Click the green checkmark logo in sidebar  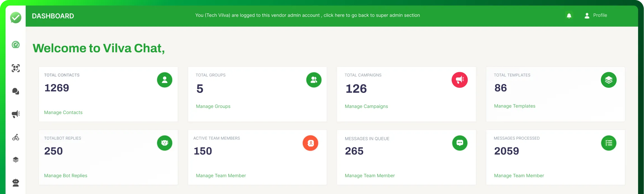click(x=16, y=17)
